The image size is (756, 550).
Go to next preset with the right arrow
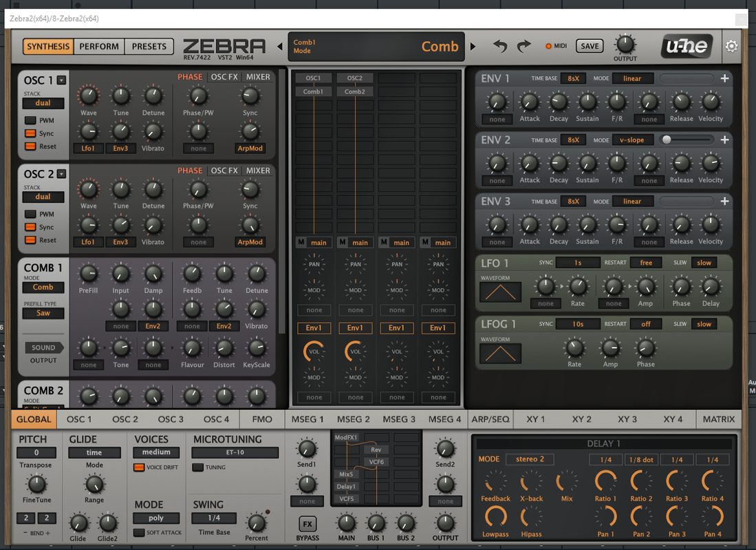pyautogui.click(x=473, y=47)
